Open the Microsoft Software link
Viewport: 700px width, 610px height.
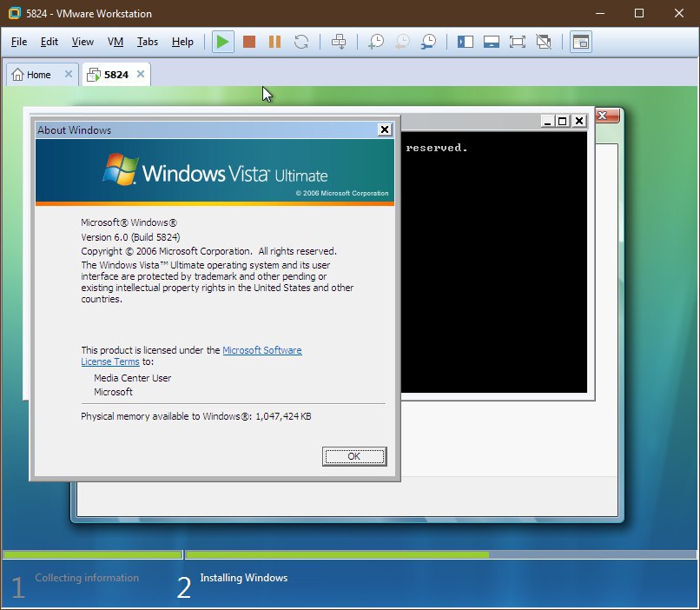(262, 350)
